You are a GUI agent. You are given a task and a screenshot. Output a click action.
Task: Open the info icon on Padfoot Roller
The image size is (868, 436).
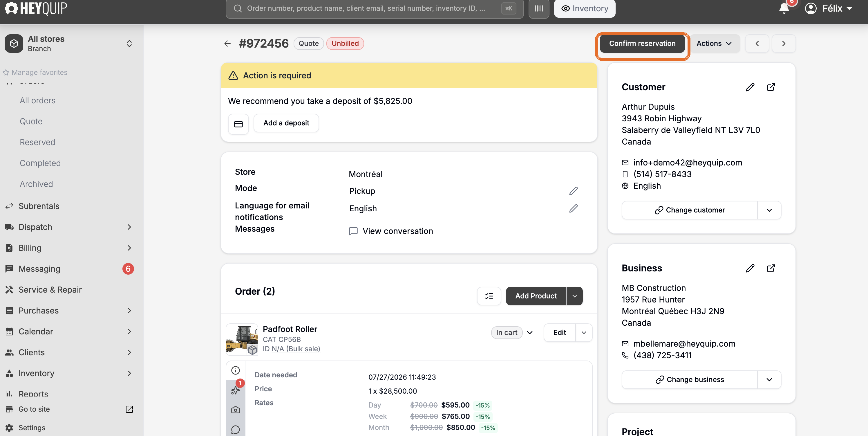click(236, 370)
